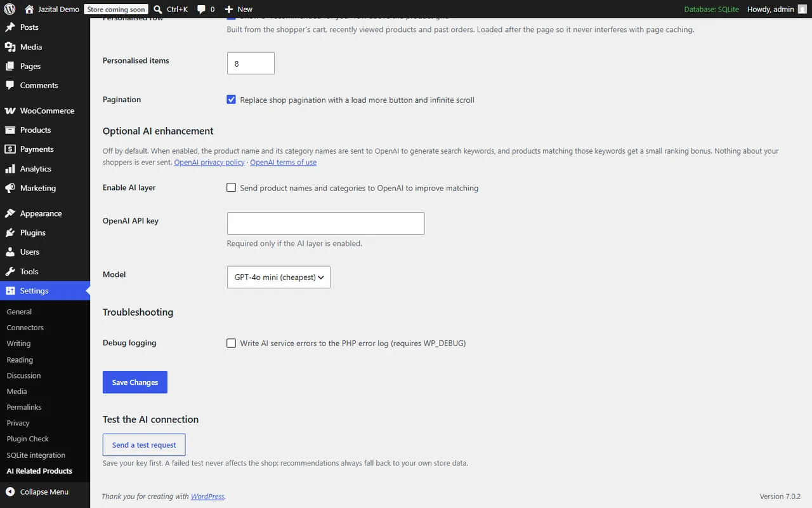This screenshot has height=508, width=812.
Task: Open the SQLite integration submenu item
Action: (36, 455)
